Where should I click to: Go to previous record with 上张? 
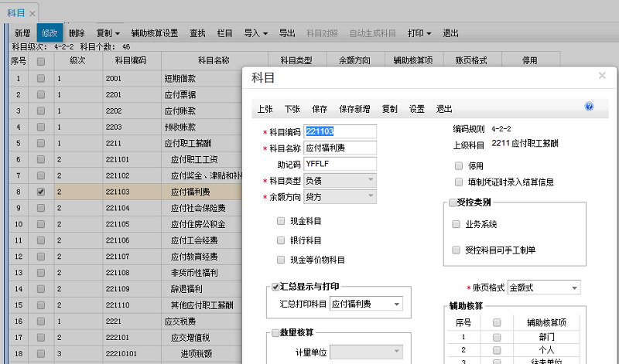click(x=265, y=109)
